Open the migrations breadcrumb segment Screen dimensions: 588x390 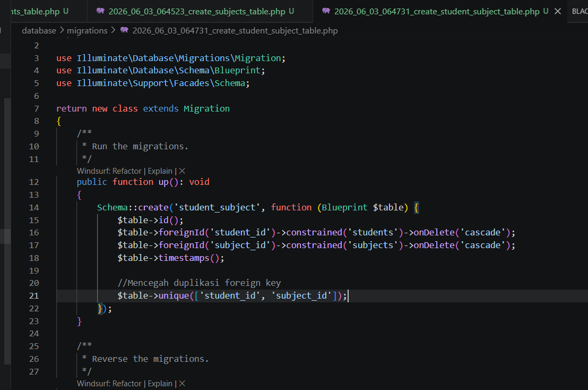point(87,30)
